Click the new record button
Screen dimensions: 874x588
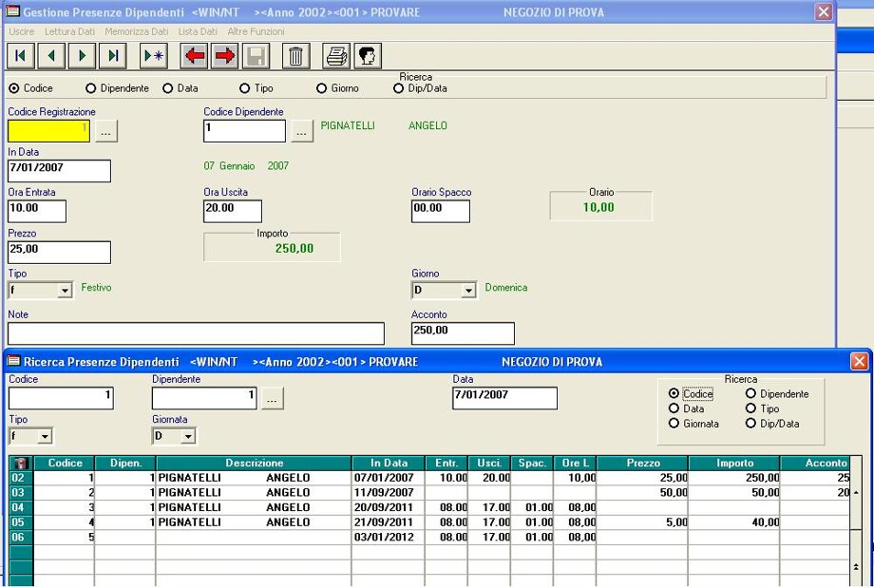pos(153,56)
